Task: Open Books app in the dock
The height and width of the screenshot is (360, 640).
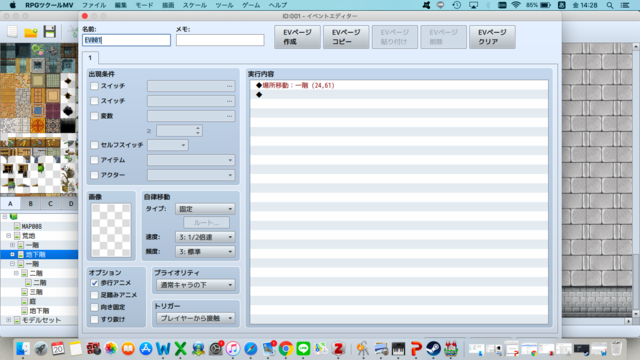Action: pos(128,349)
